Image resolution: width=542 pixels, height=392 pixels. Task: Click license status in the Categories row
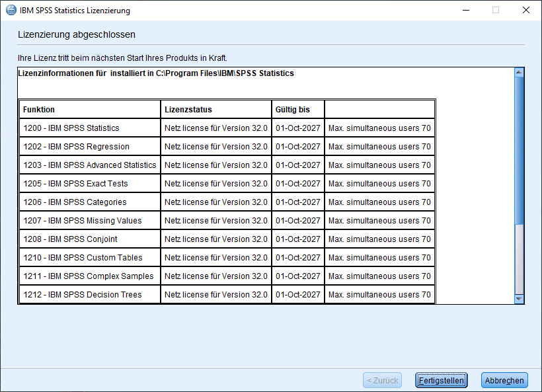pos(216,202)
